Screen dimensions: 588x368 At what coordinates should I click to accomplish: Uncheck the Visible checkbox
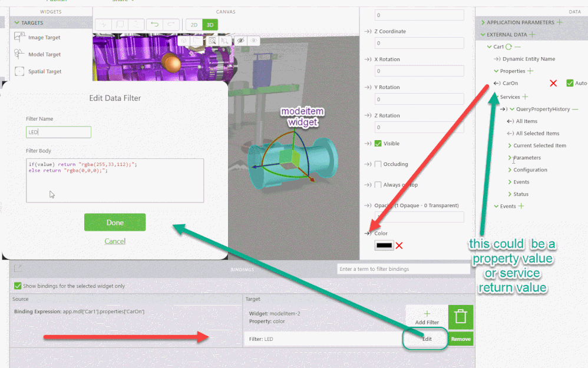pos(378,143)
